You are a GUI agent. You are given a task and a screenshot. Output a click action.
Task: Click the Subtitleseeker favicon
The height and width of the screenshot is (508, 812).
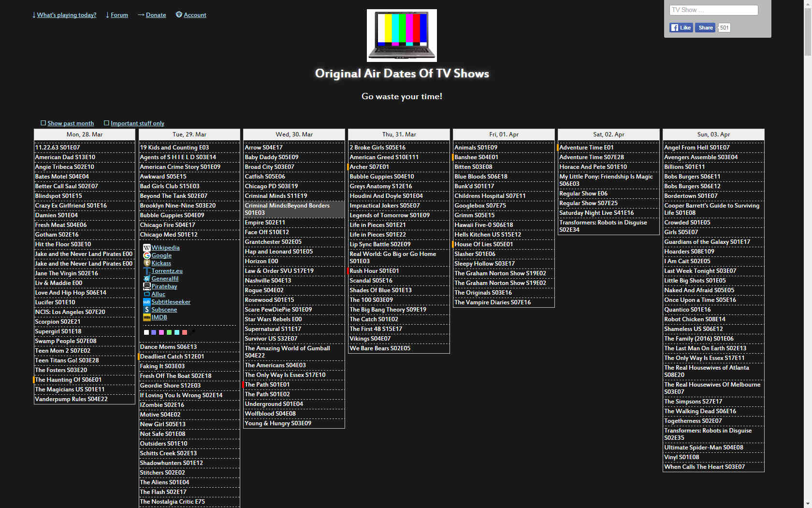pyautogui.click(x=147, y=302)
